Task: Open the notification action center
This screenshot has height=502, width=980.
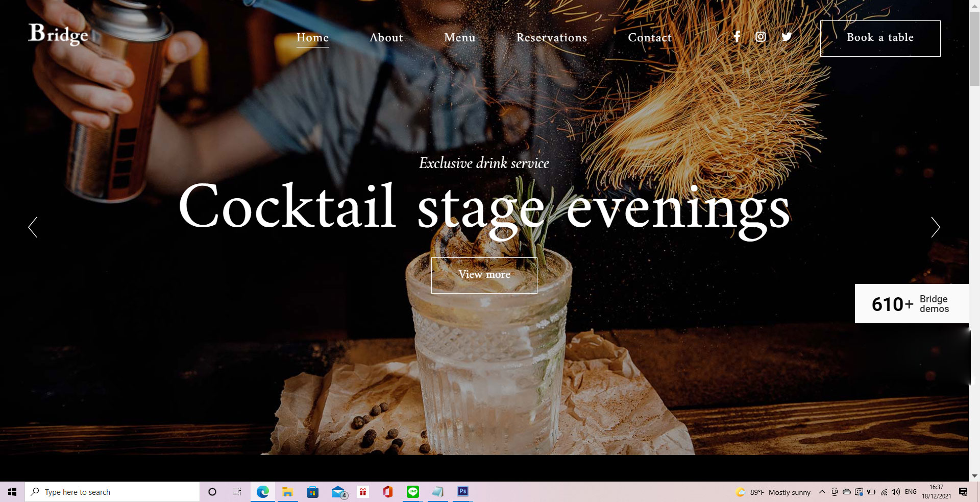Action: point(963,492)
